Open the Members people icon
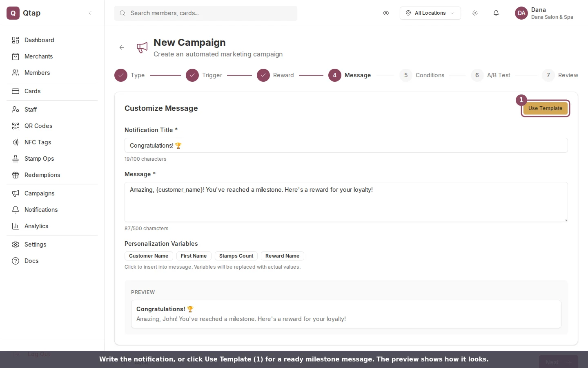The width and height of the screenshot is (588, 368). click(16, 73)
